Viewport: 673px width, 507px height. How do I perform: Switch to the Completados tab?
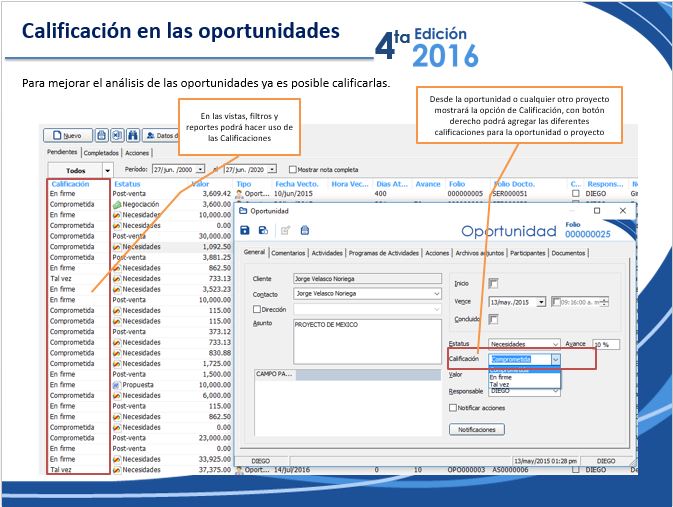(x=101, y=153)
